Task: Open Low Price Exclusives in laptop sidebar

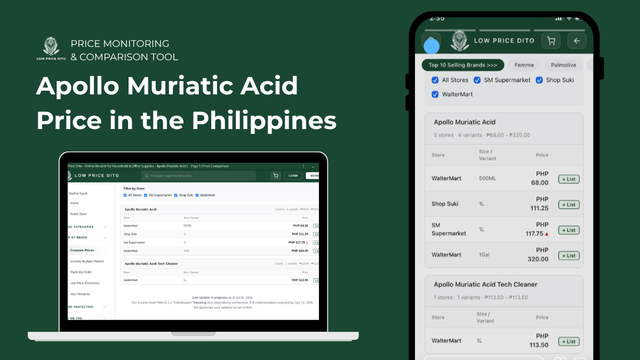Action: pos(84,283)
